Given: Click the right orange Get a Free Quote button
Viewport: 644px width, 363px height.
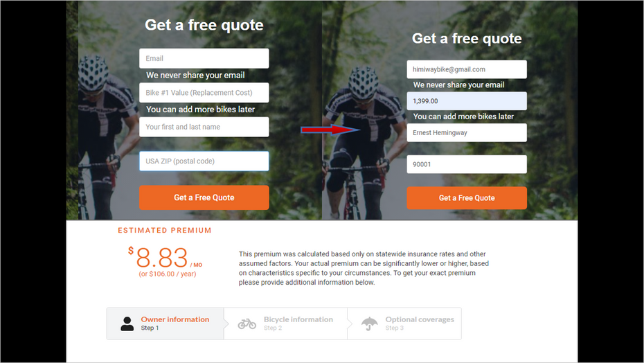Looking at the screenshot, I should [467, 198].
